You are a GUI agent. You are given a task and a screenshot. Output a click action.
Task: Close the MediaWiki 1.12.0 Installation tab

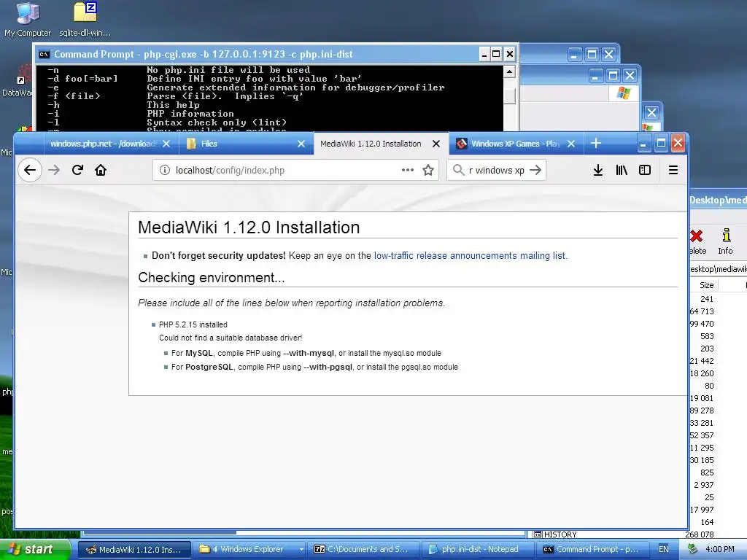coord(436,144)
